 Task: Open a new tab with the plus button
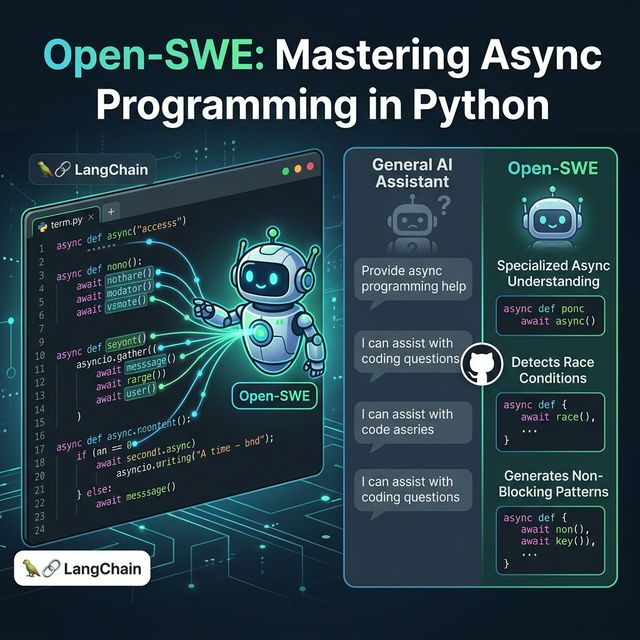110,212
